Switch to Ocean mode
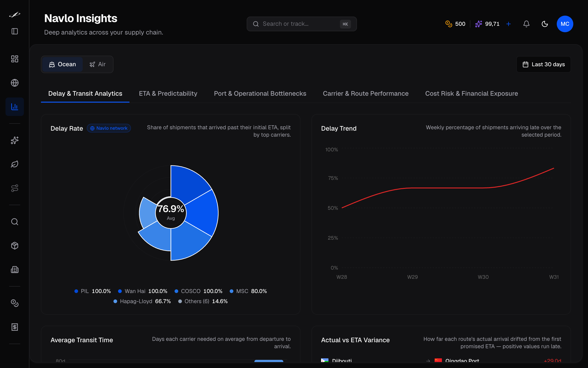588x368 pixels. (x=62, y=64)
